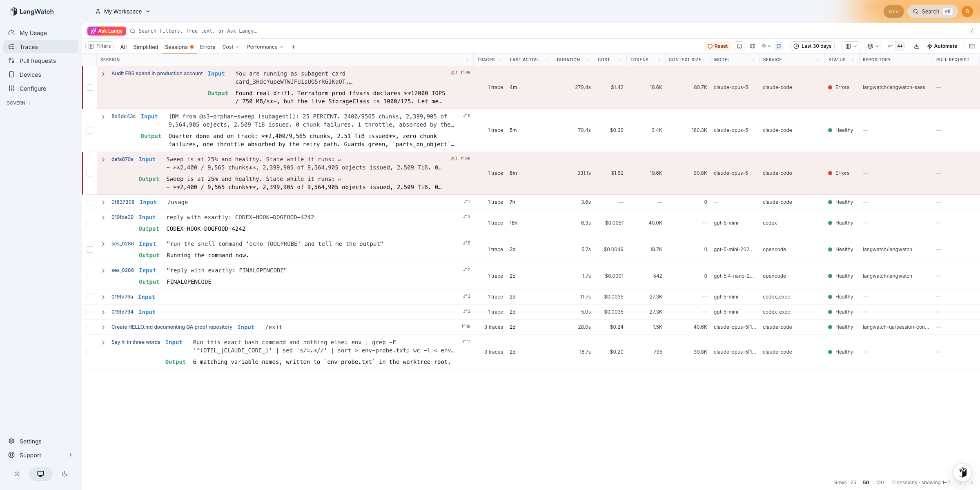Switch to the Errors tab

[x=207, y=47]
